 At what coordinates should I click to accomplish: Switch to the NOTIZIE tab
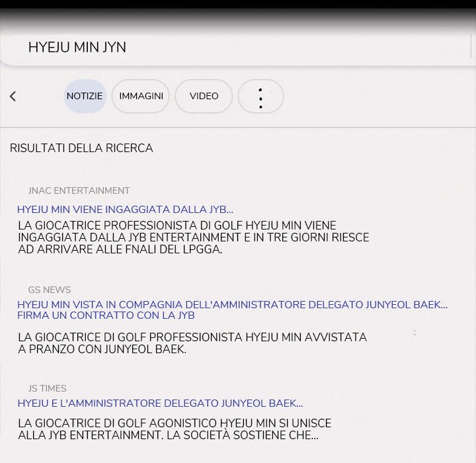point(85,97)
